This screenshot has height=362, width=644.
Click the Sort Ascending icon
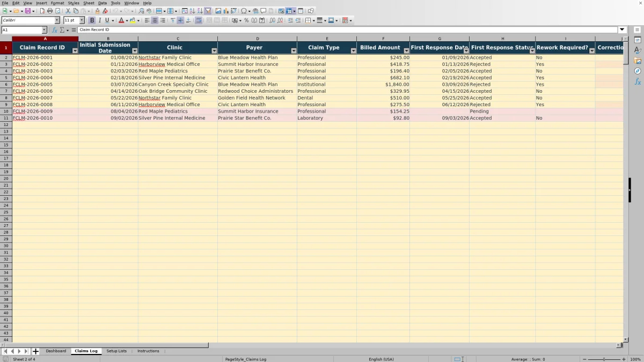point(192,11)
